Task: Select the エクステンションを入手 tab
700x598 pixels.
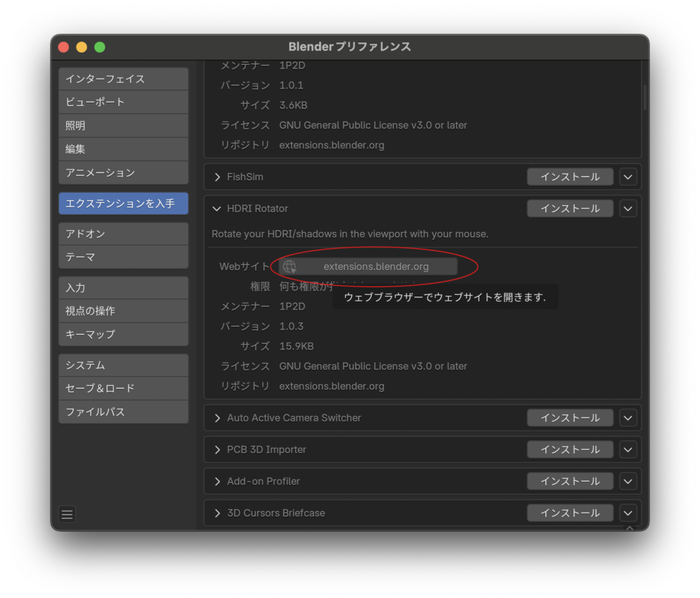Action: [x=123, y=204]
